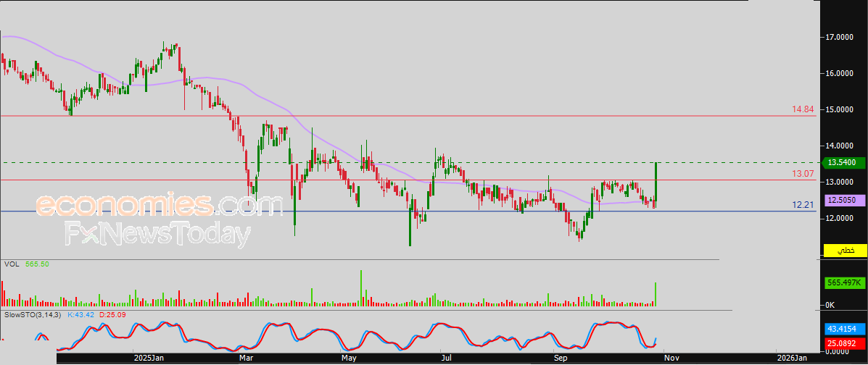Click the yellow Arabic scale label
Viewport: 868px width, 365px height.
point(846,251)
